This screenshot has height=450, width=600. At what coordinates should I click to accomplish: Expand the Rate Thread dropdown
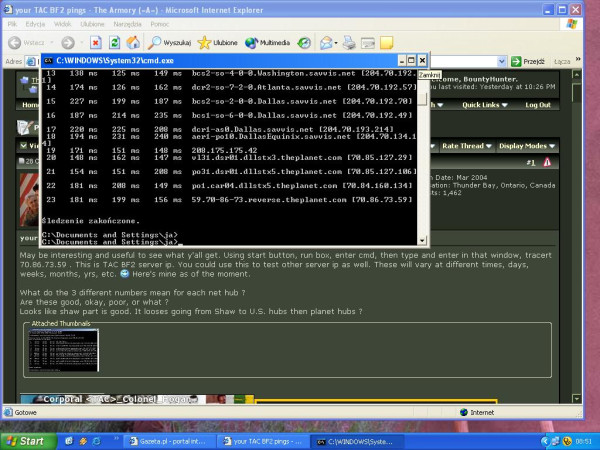[467, 145]
